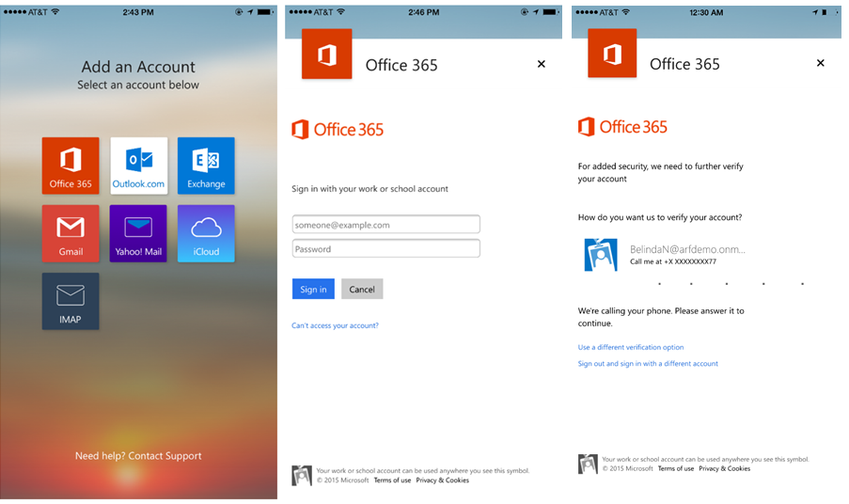Viewport: 849px width, 504px height.
Task: Click 'Call me at +X XXXXXXXX77' text
Action: 673,261
